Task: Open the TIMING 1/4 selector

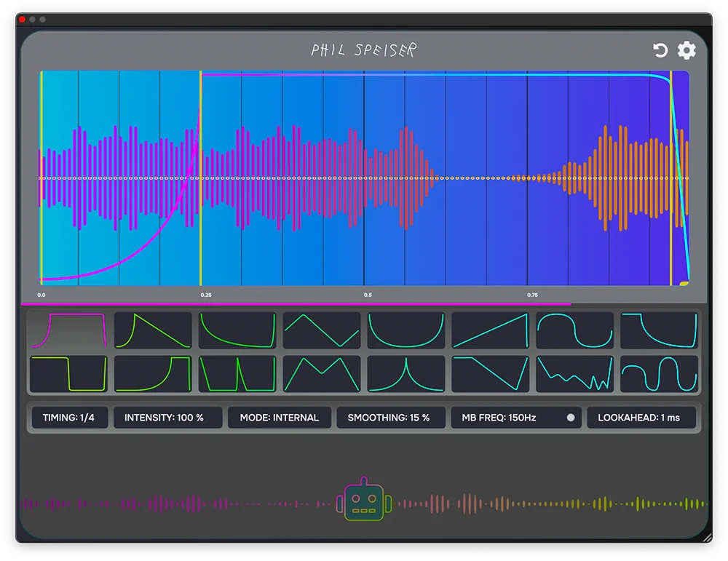Action: click(70, 418)
